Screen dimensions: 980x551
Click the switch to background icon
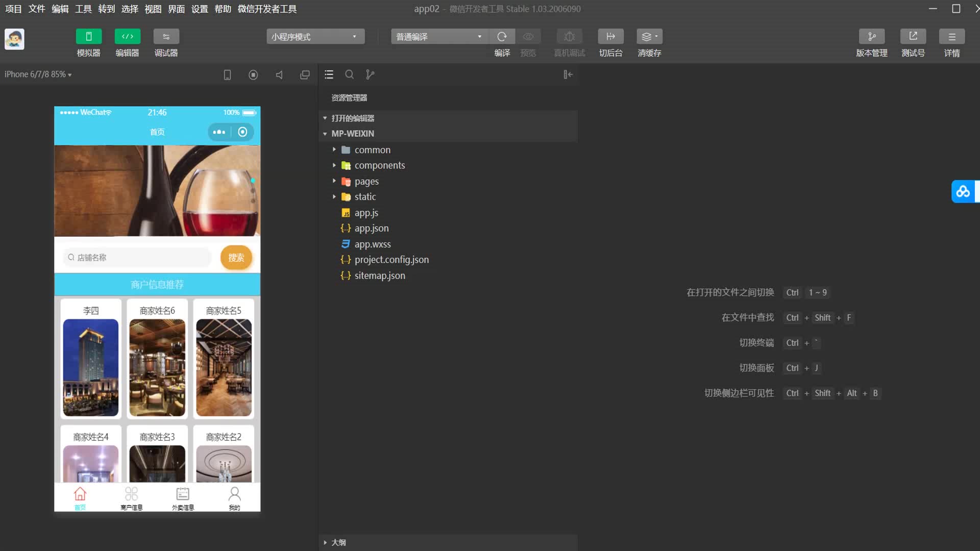coord(610,37)
